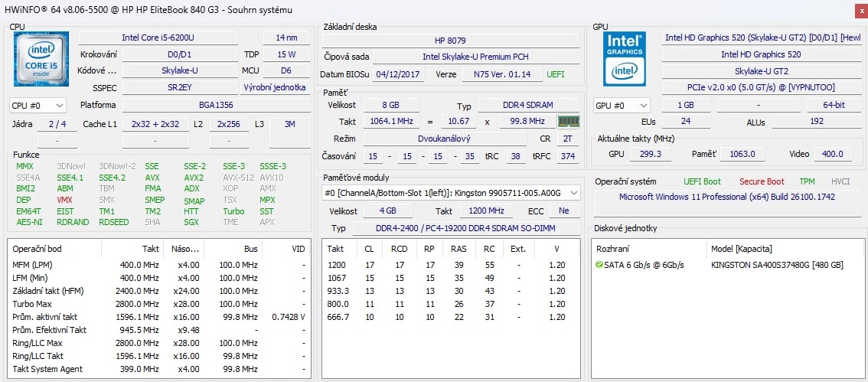This screenshot has height=382, width=868.
Task: Click the green UEFI label next to BIOS version
Action: tap(556, 74)
